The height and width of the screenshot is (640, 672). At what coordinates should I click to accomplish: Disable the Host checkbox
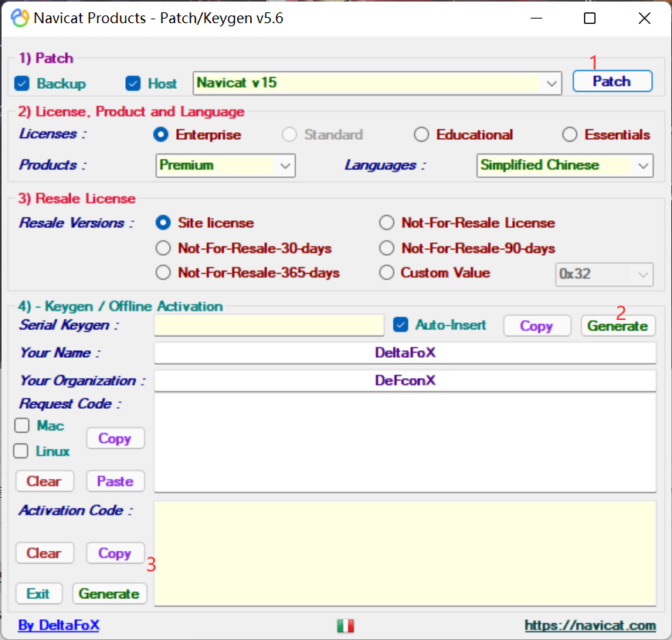click(x=134, y=83)
